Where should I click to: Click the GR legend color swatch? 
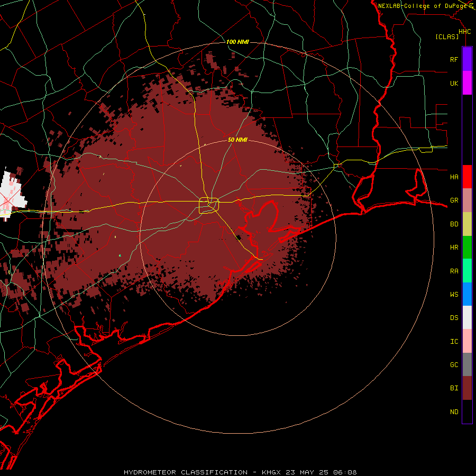[467, 200]
